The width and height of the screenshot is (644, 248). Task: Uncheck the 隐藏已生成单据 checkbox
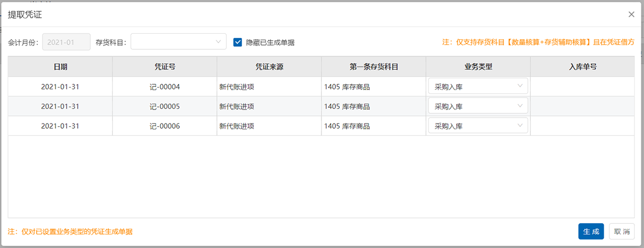238,42
